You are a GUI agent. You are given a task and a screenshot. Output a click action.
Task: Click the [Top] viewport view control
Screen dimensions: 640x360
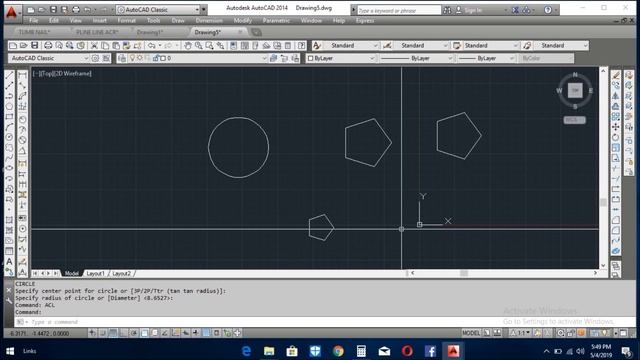click(x=47, y=73)
